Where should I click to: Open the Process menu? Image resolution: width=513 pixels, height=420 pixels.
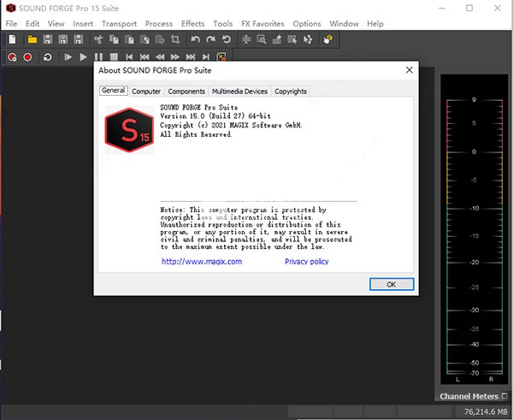159,24
